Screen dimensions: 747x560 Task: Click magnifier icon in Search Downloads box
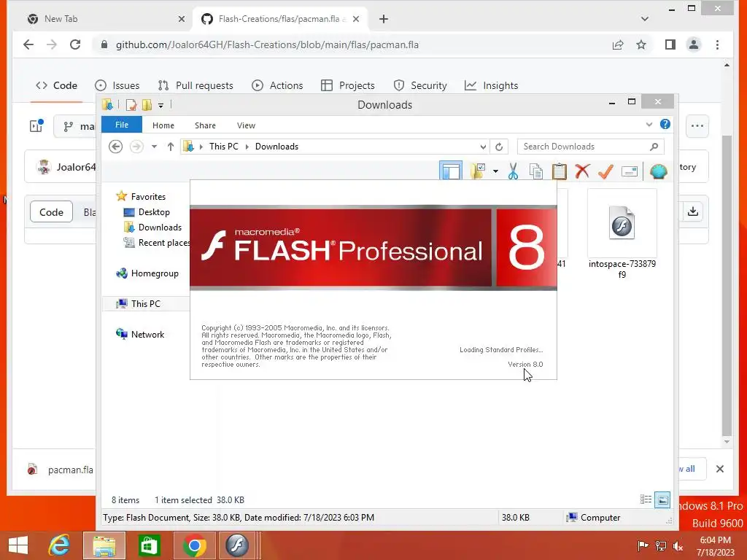[x=654, y=147]
